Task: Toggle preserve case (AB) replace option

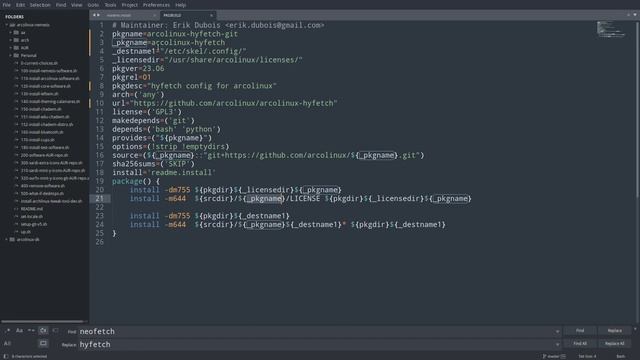Action: (x=7, y=344)
